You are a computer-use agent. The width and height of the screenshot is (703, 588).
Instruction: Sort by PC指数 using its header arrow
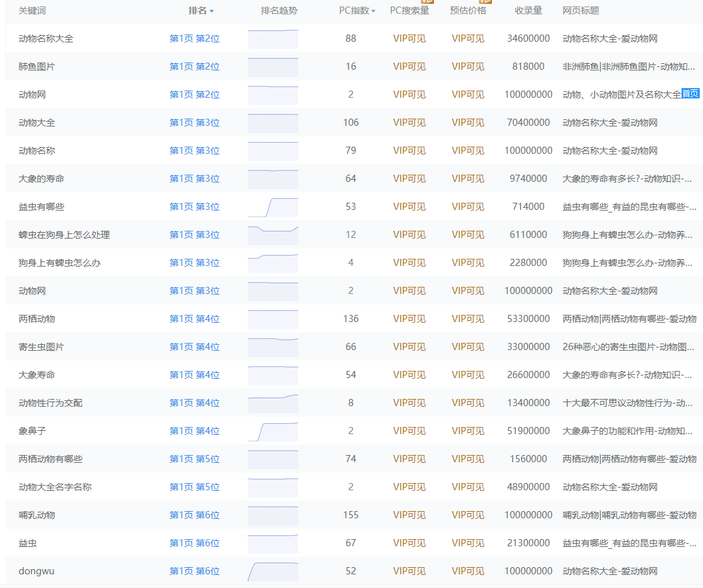[373, 11]
